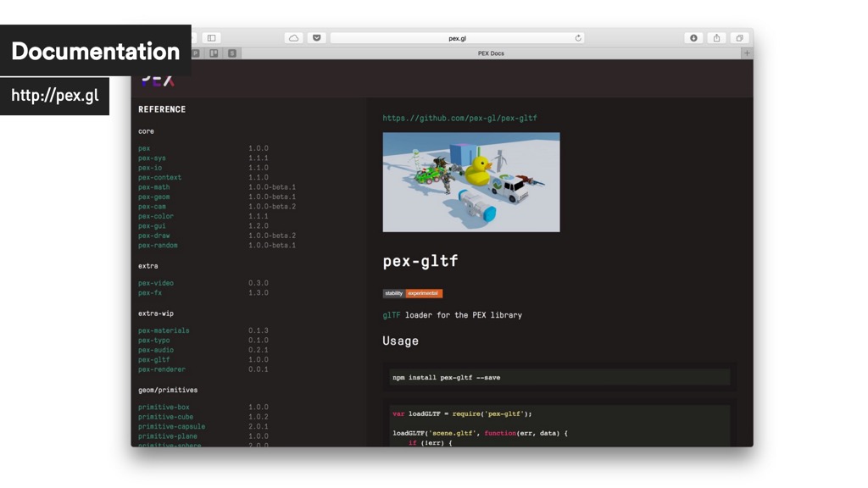Click the npm install pex-gltf command
The width and height of the screenshot is (868, 488).
tap(446, 377)
